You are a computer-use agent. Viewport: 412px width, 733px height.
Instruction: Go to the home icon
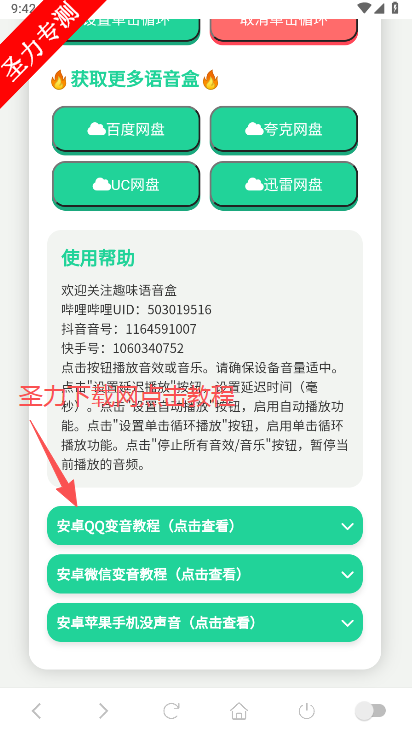[239, 711]
